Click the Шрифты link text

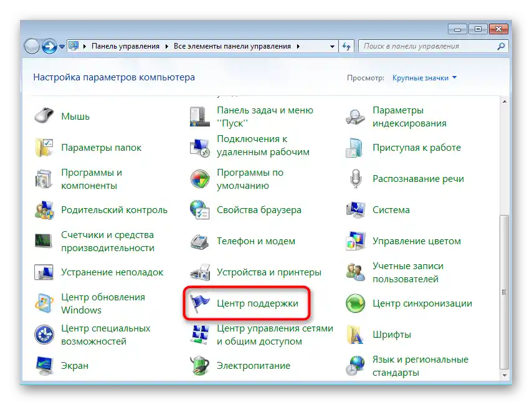[x=392, y=335]
